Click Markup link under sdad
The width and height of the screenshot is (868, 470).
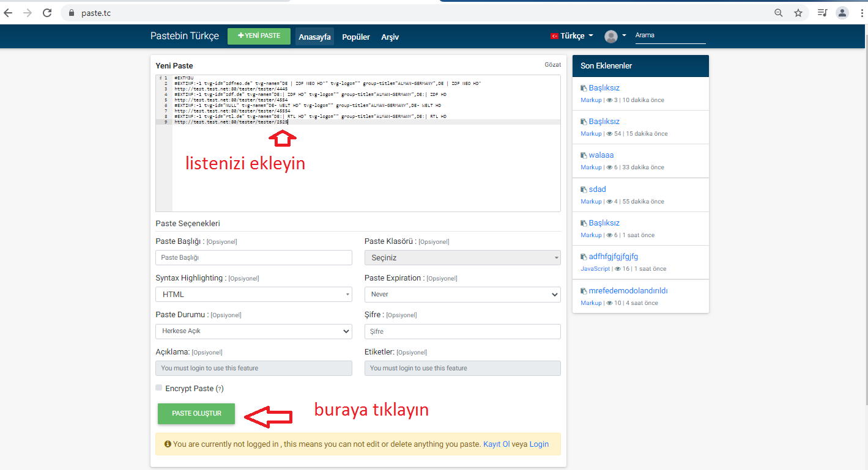(x=591, y=202)
